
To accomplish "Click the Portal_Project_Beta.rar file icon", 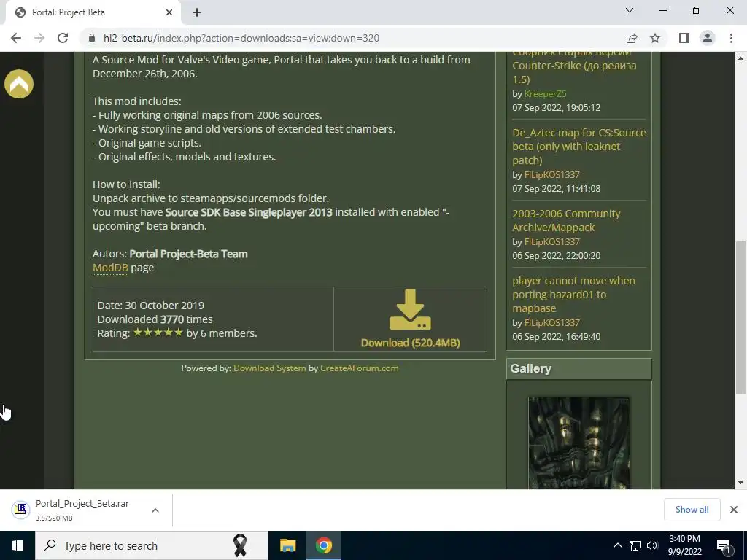I will click(20, 510).
